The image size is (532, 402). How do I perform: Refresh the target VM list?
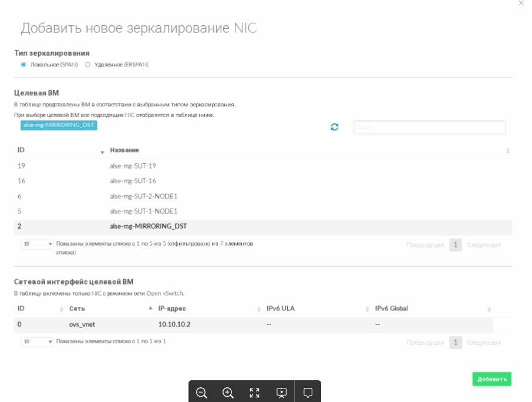[x=335, y=127]
